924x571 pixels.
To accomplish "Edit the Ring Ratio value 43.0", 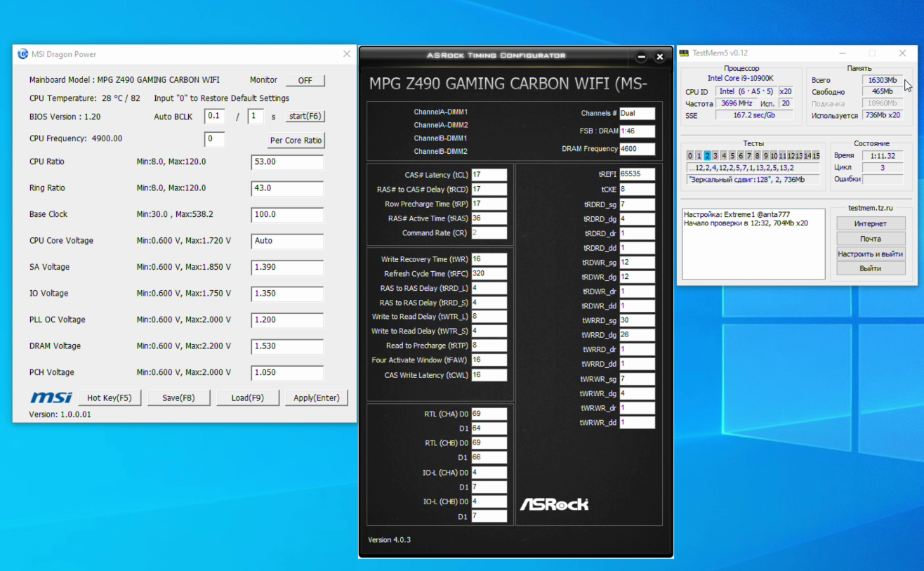I will 287,188.
